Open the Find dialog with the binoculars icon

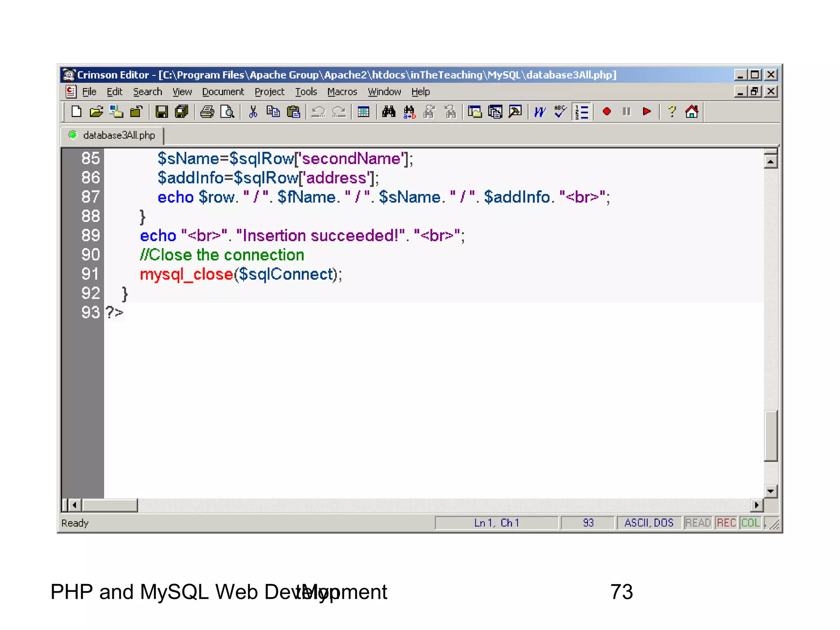pos(389,112)
